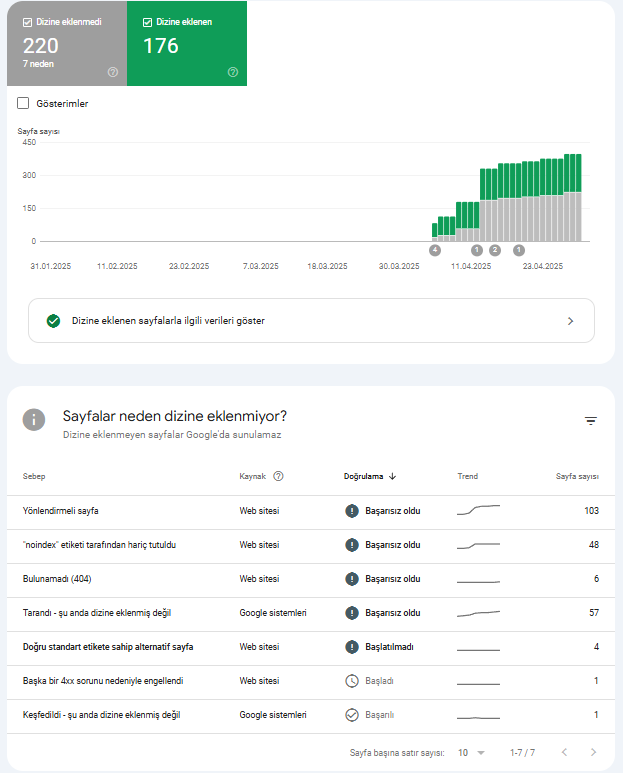Open the noindex etiketi reason row
The width and height of the screenshot is (623, 773).
pyautogui.click(x=311, y=545)
